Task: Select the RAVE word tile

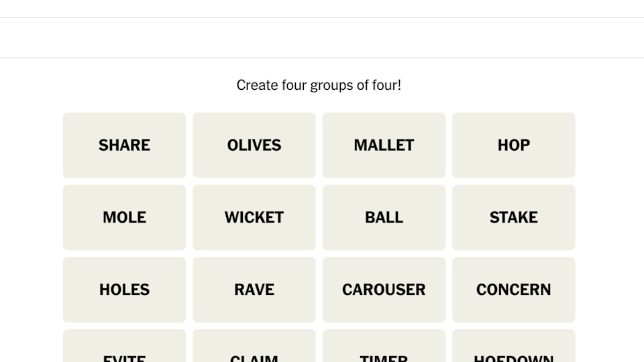Action: 254,290
